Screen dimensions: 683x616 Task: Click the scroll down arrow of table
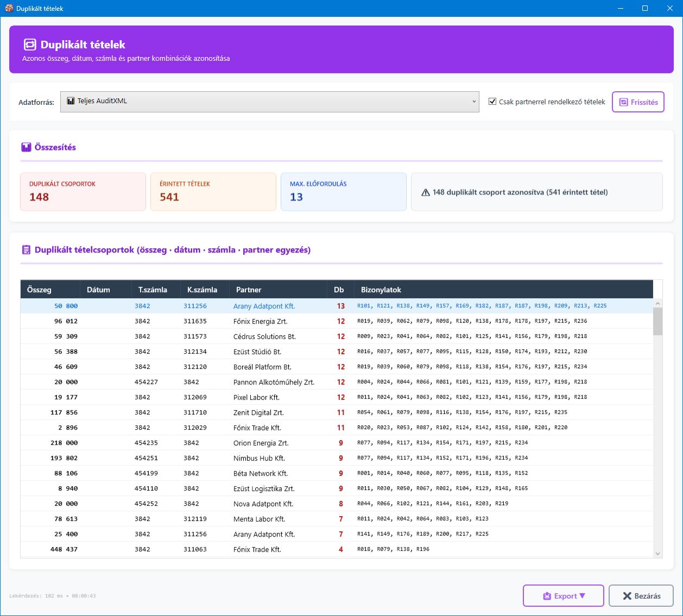[x=657, y=554]
